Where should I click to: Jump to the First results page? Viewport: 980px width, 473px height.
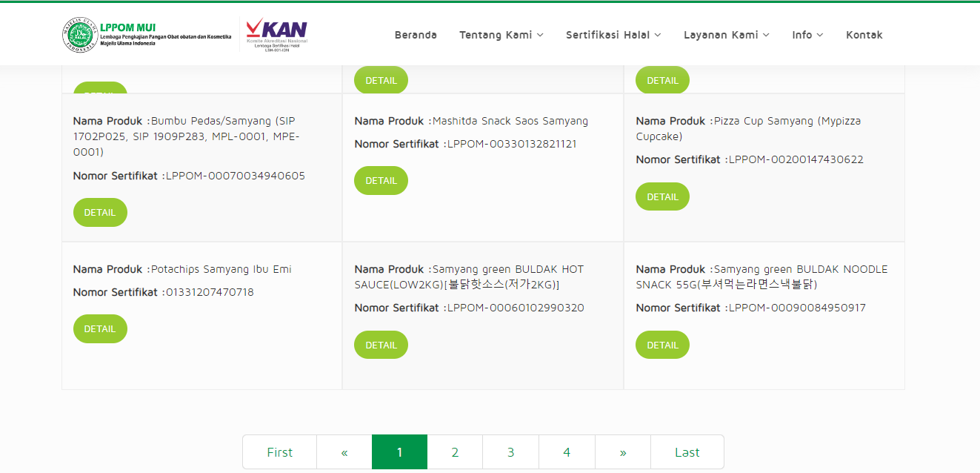tap(279, 452)
